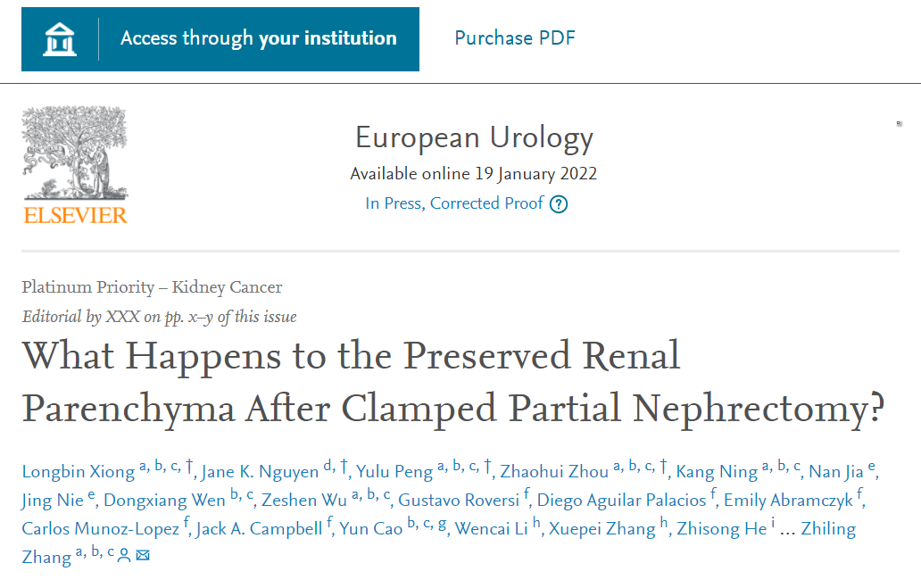The image size is (921, 588).
Task: Open author Diego Aguilar Palacios
Action: pos(621,500)
